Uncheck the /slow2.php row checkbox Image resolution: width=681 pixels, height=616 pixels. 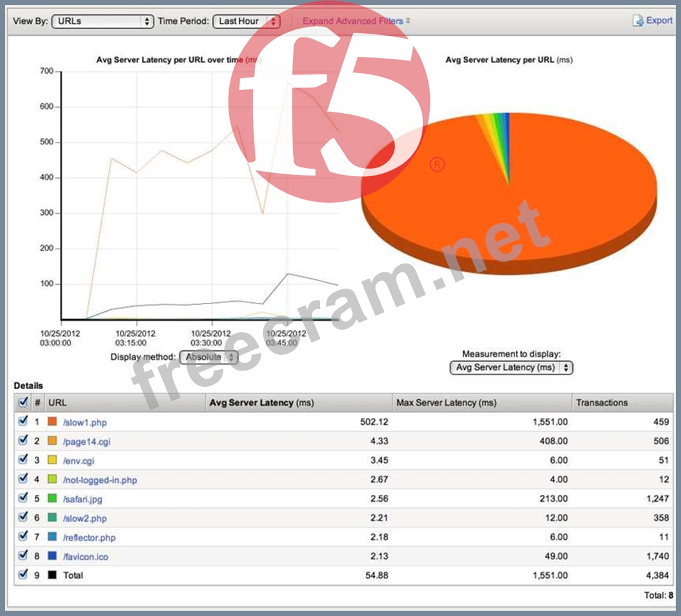coord(23,517)
